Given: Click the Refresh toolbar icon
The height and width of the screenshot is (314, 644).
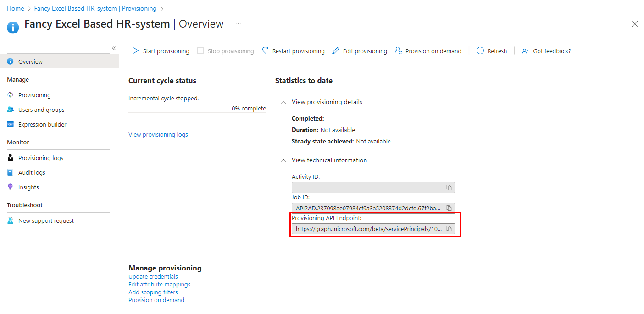Looking at the screenshot, I should pos(480,51).
